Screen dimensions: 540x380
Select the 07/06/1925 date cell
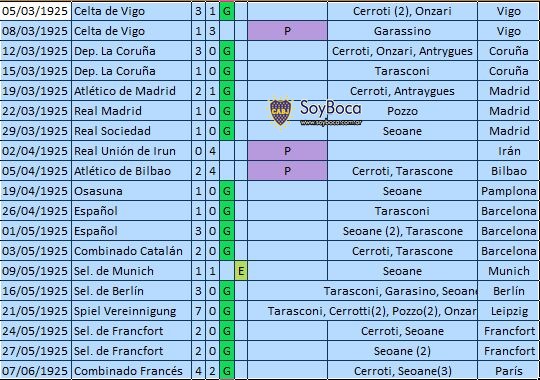(x=36, y=371)
